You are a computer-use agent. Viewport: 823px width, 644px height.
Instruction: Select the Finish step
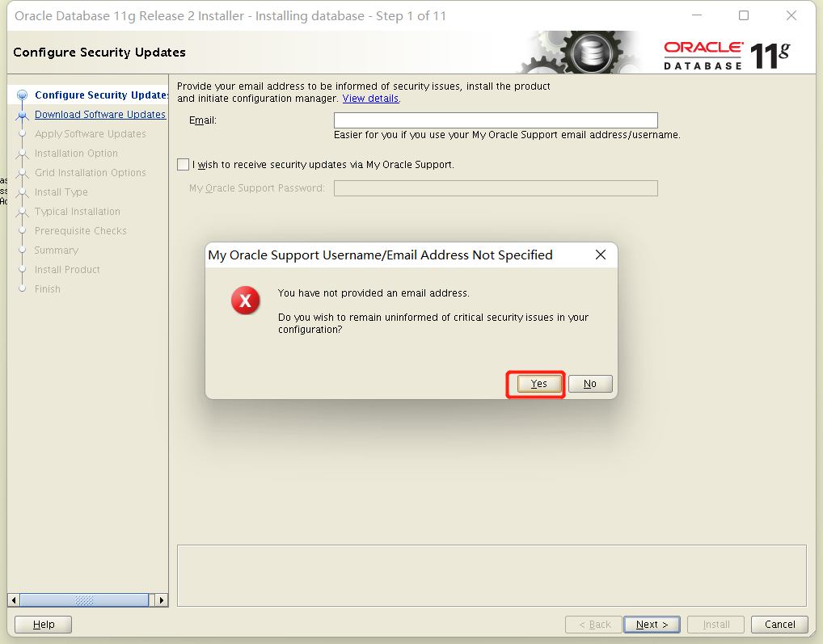47,289
